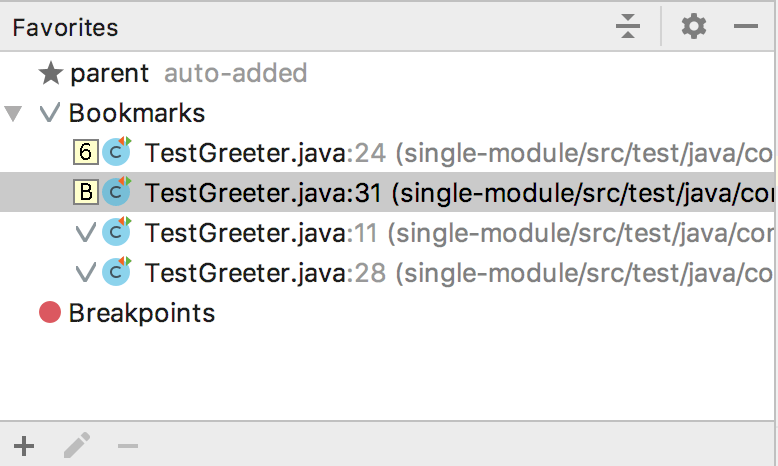Select TestGreeter.java:11 bookmark
This screenshot has width=778, height=466.
[387, 233]
